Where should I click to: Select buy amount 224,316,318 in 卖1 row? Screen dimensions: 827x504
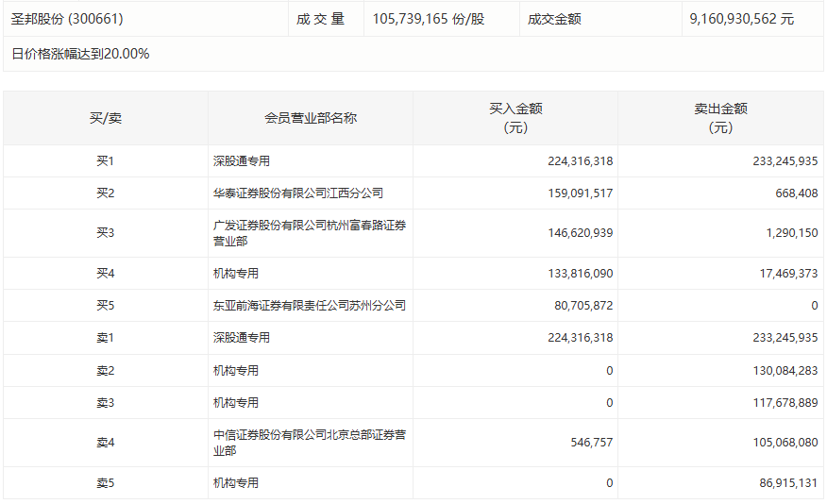[581, 337]
